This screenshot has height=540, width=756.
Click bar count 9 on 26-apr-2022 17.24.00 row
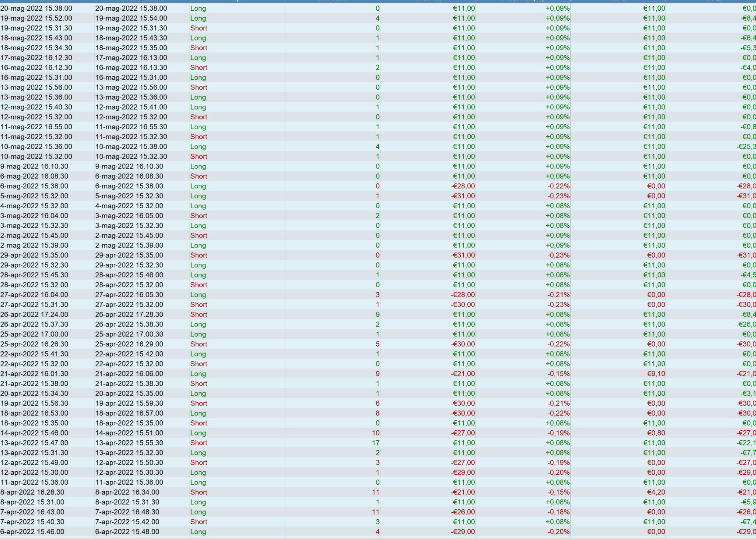click(x=377, y=314)
